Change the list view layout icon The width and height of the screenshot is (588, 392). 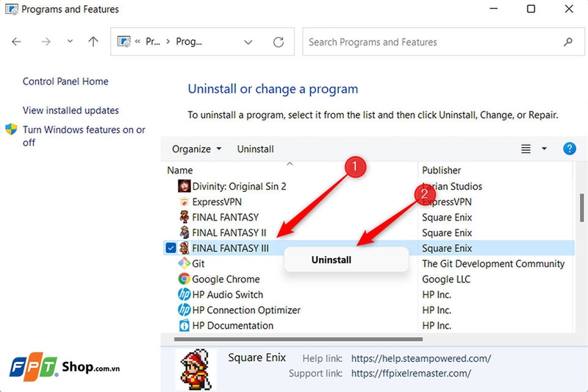point(526,149)
